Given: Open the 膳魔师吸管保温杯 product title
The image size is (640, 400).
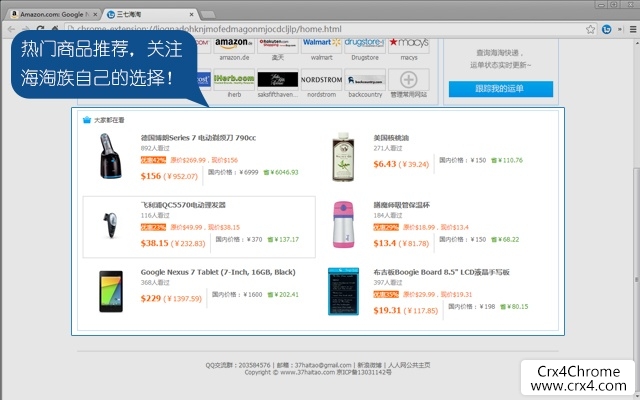Looking at the screenshot, I should point(402,205).
